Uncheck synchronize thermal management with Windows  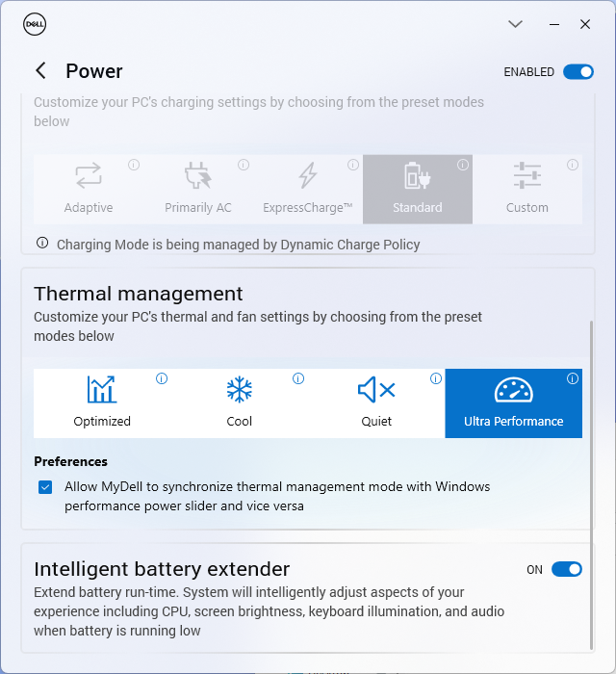(x=45, y=487)
